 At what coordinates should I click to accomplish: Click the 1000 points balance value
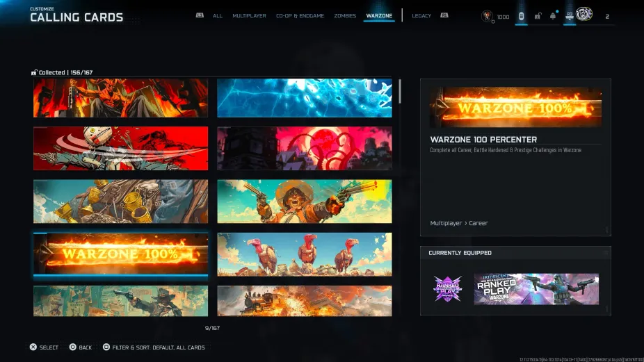tap(503, 17)
